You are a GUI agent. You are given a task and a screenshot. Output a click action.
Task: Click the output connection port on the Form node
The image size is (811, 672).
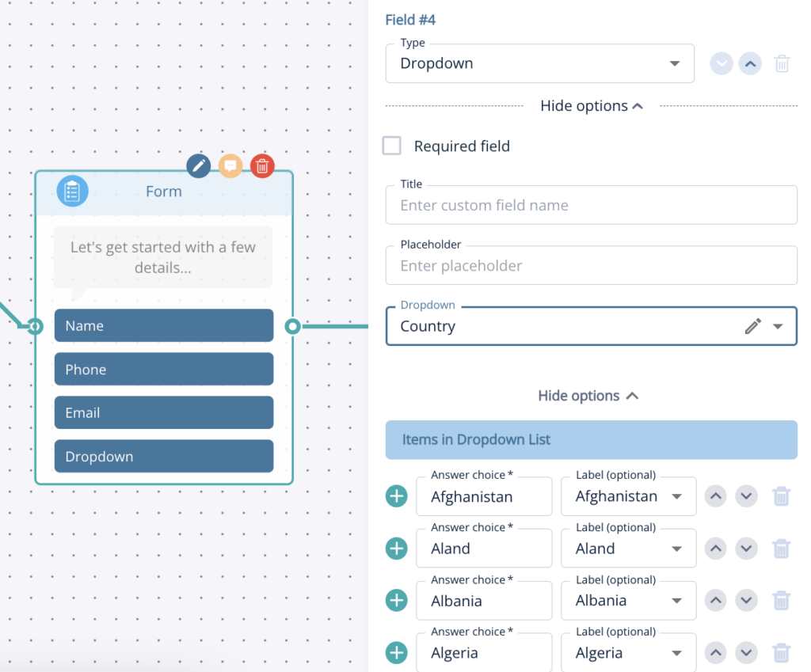pos(292,325)
